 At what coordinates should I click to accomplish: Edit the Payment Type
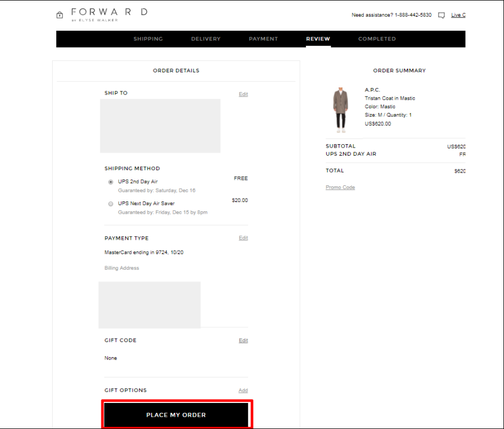coord(243,238)
